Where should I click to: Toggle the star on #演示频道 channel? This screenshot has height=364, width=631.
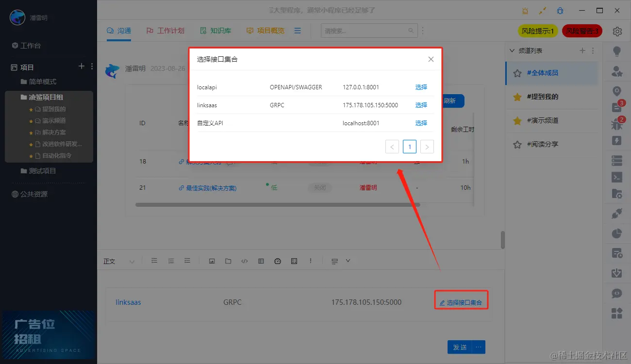point(517,120)
